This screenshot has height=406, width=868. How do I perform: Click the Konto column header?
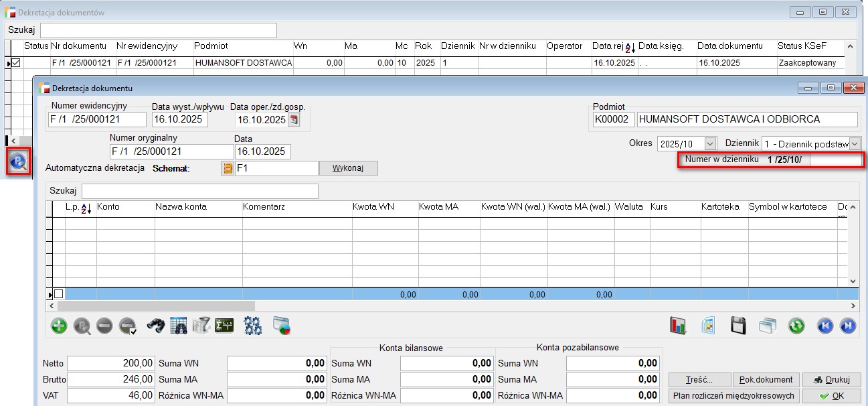click(x=124, y=207)
